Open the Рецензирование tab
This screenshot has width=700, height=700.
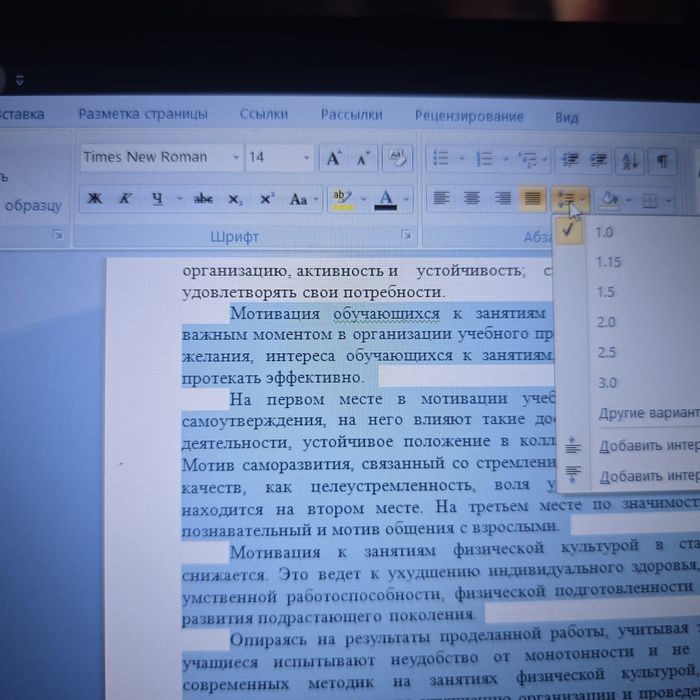point(469,117)
